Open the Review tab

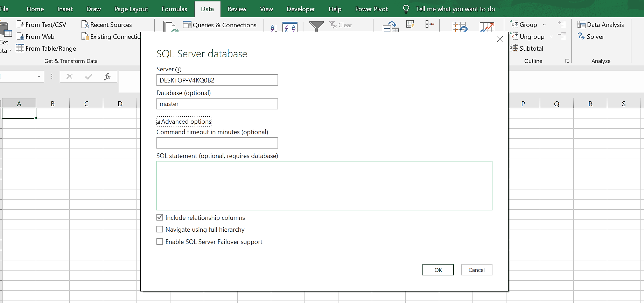tap(237, 9)
